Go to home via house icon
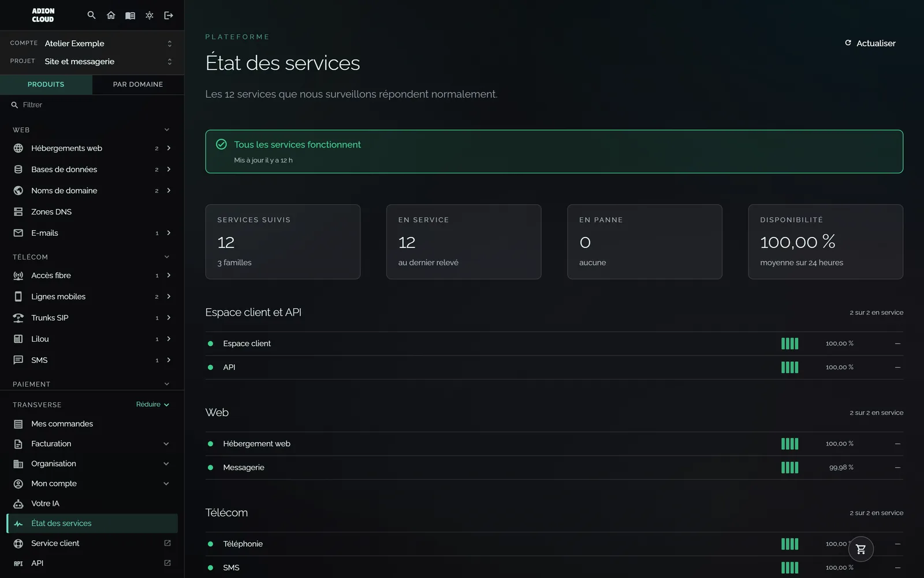The image size is (924, 578). pos(111,15)
